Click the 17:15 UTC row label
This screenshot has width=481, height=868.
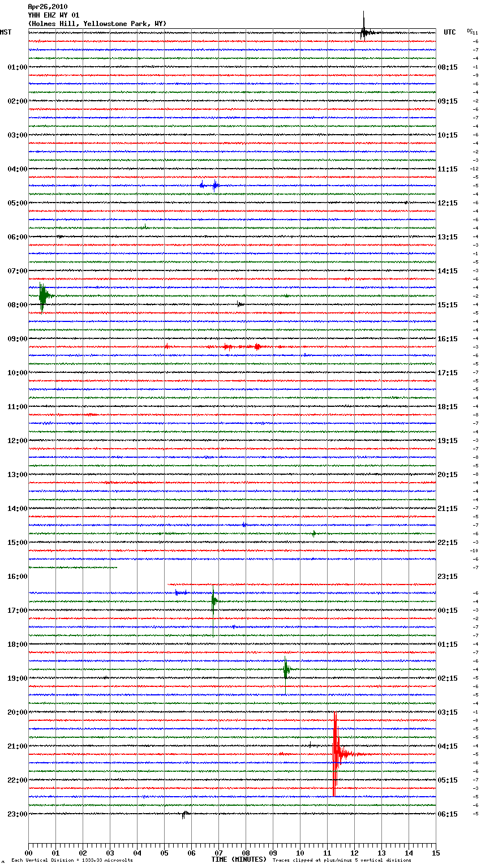coord(448,373)
